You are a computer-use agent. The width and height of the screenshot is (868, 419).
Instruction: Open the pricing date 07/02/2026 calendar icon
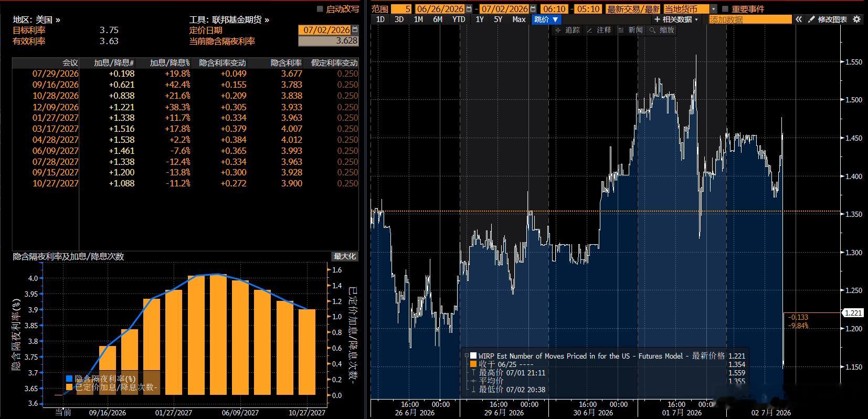tap(355, 29)
